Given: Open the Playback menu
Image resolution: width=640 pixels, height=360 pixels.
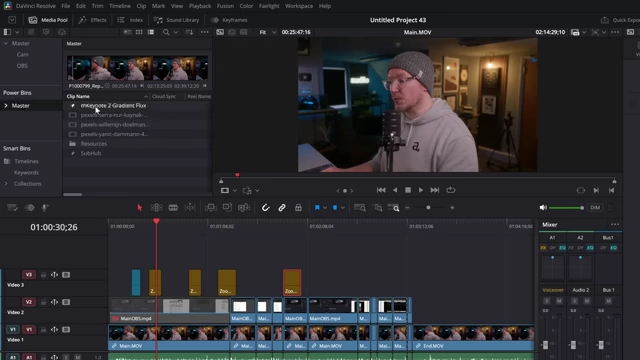Looking at the screenshot, I should 200,6.
